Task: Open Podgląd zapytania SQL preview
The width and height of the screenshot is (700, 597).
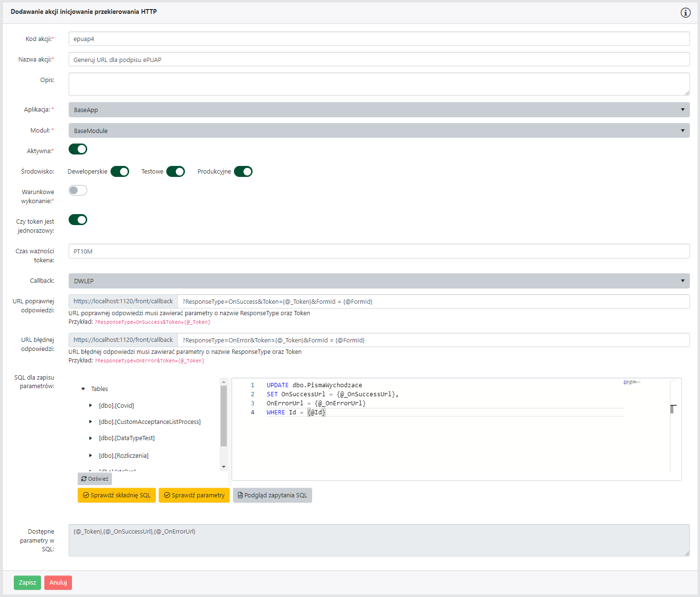Action: [x=272, y=495]
